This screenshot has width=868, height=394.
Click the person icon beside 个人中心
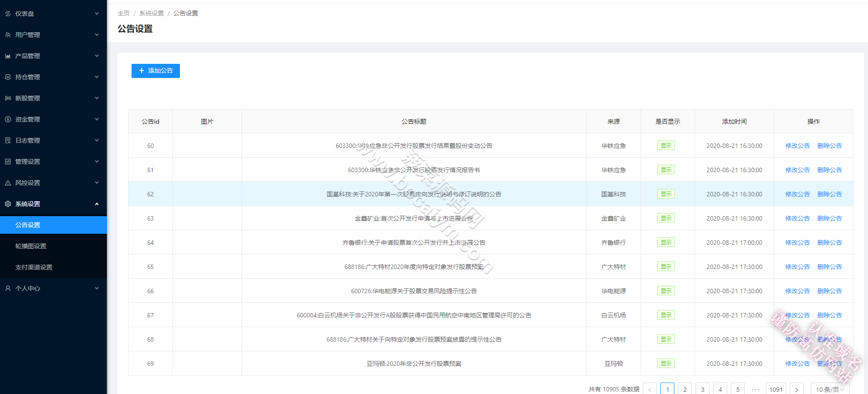pyautogui.click(x=8, y=288)
